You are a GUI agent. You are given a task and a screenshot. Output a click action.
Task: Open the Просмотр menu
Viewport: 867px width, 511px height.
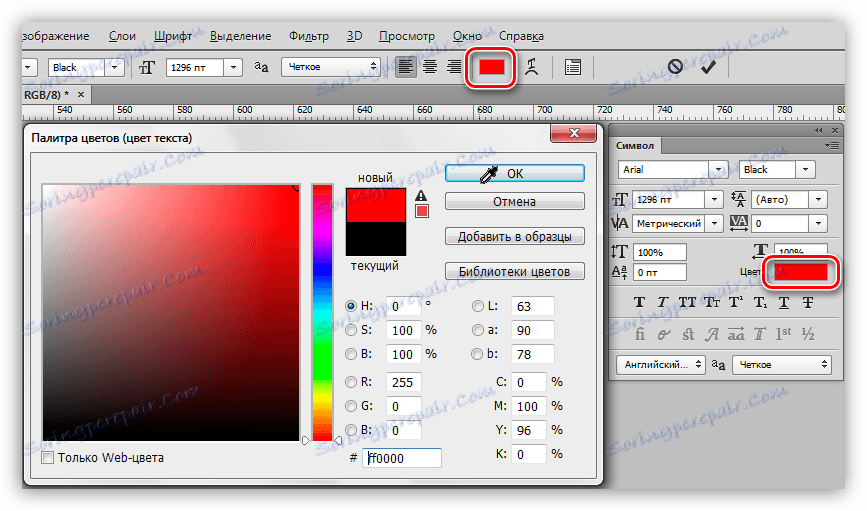point(407,36)
